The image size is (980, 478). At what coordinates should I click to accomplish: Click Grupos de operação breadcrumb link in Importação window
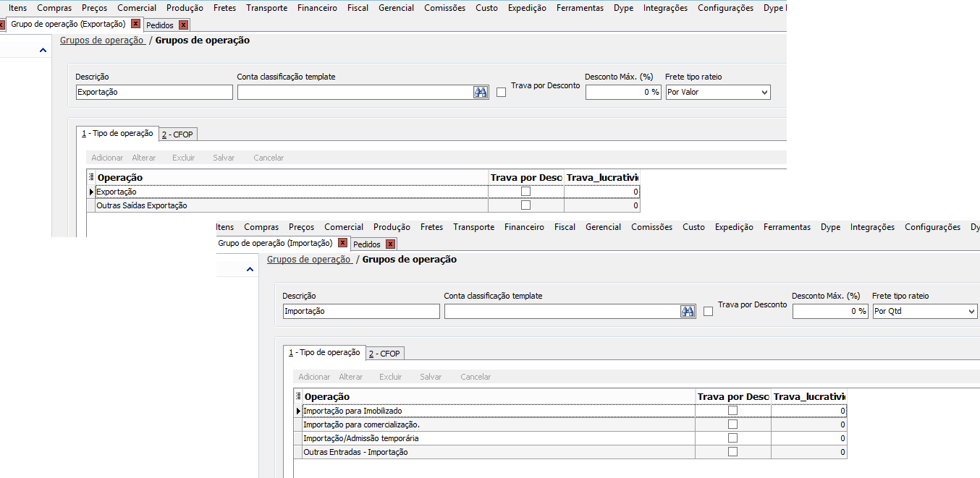309,260
